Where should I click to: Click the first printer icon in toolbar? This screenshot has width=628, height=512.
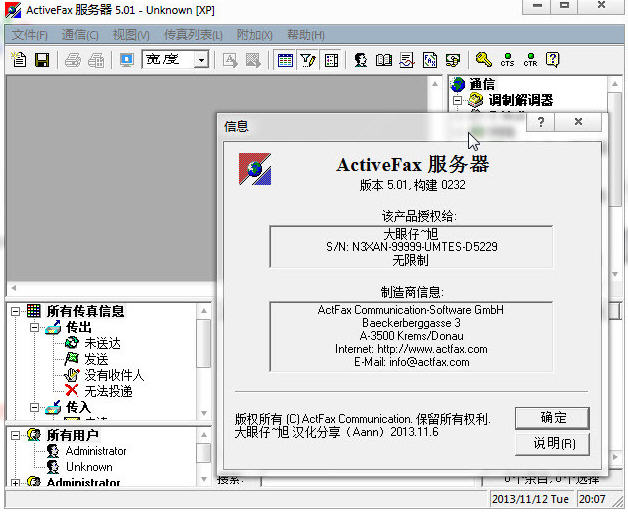(x=73, y=60)
